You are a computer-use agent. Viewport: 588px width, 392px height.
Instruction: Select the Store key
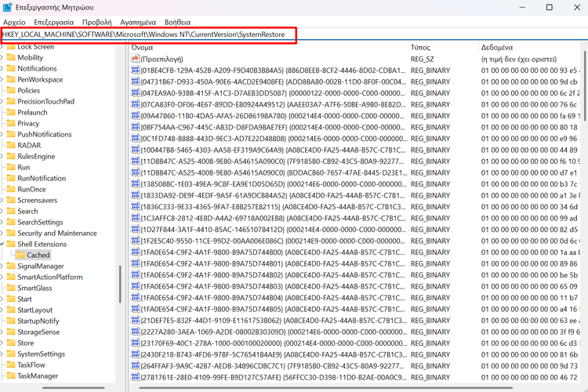click(26, 343)
